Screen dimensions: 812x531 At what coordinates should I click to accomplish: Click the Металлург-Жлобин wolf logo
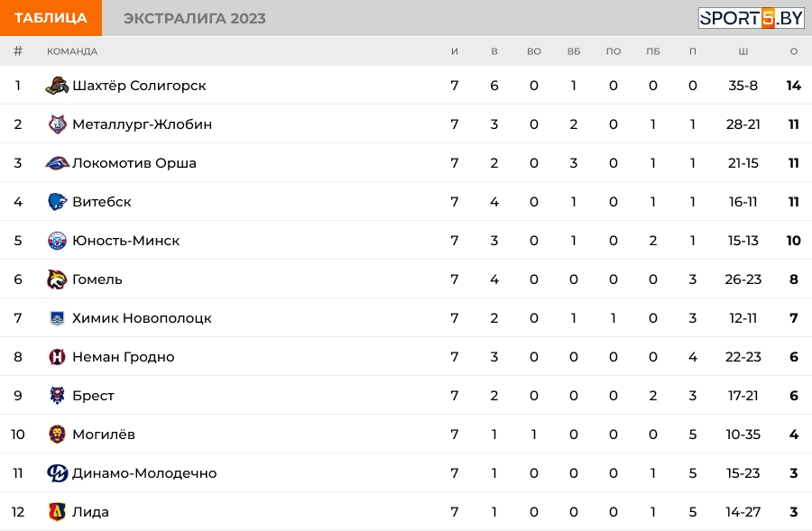(x=57, y=124)
